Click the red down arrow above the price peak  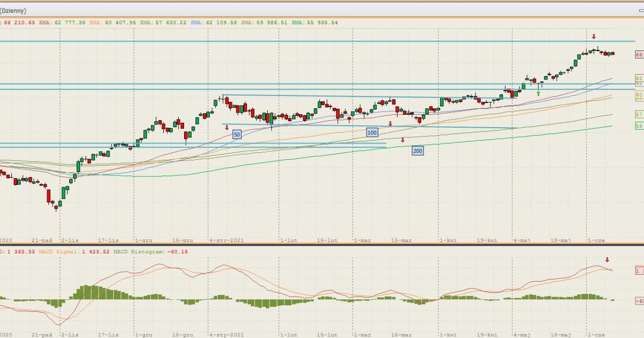click(594, 36)
